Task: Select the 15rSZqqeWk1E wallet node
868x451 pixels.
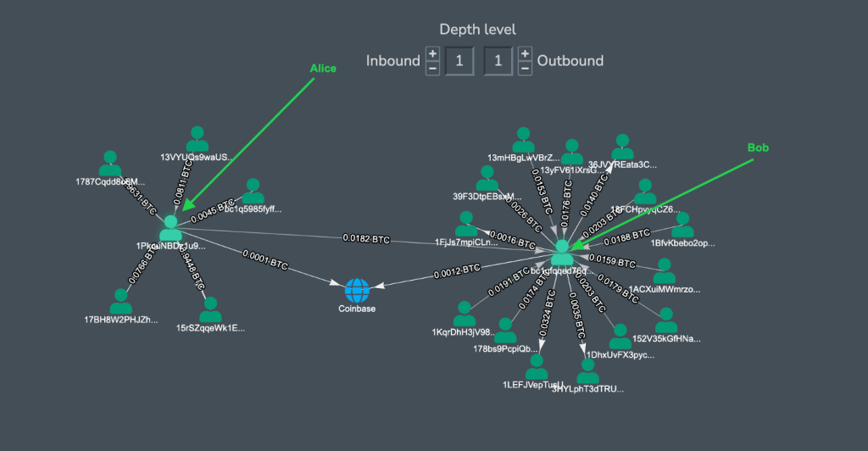Action: [210, 310]
